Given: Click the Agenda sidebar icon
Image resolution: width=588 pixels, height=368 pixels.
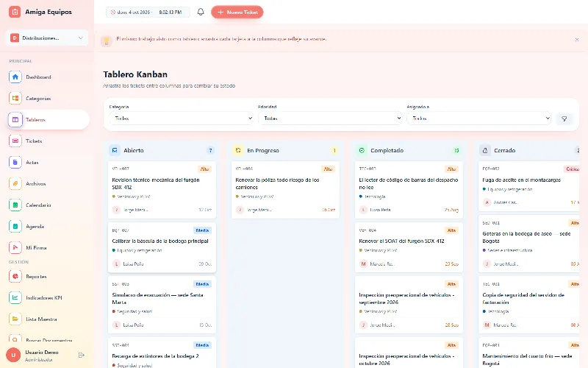Looking at the screenshot, I should click(x=15, y=227).
